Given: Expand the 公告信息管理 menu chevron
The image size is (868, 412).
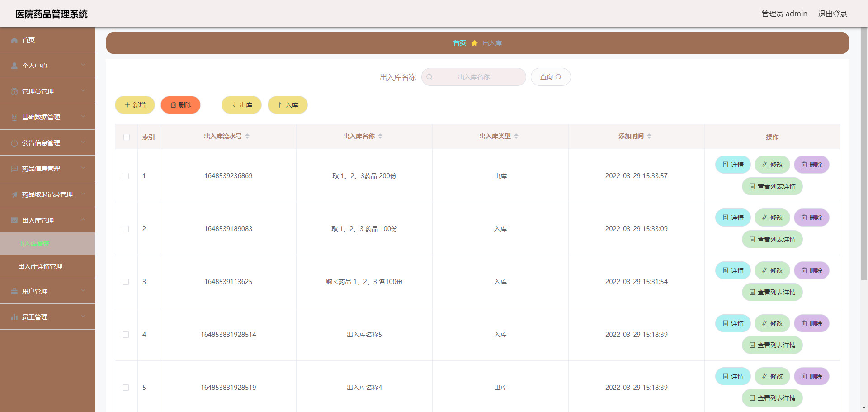Looking at the screenshot, I should [83, 142].
